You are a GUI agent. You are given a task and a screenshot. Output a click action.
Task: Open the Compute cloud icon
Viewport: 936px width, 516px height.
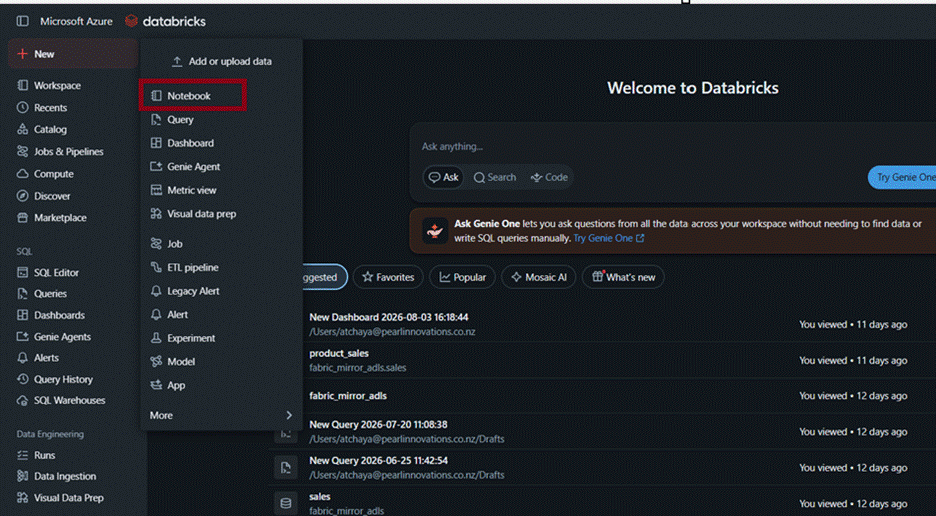click(23, 174)
